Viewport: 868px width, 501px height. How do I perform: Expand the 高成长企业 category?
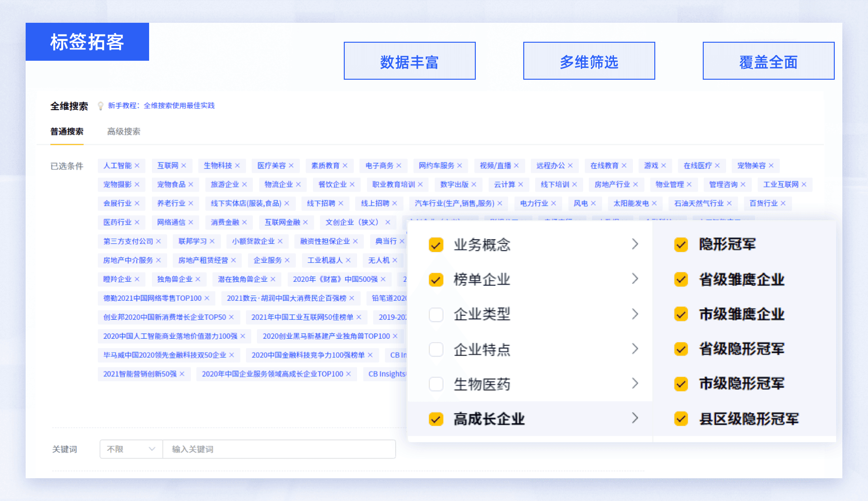[635, 418]
